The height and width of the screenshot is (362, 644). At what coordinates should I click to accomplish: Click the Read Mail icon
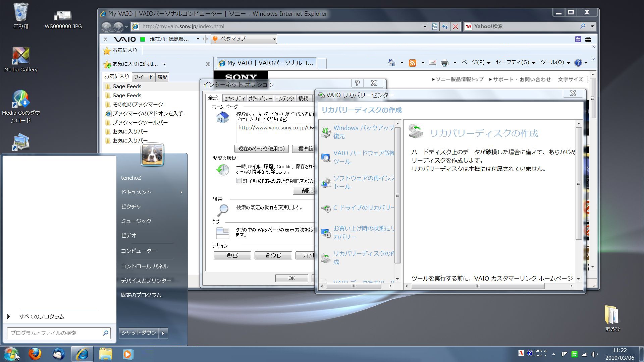click(433, 63)
